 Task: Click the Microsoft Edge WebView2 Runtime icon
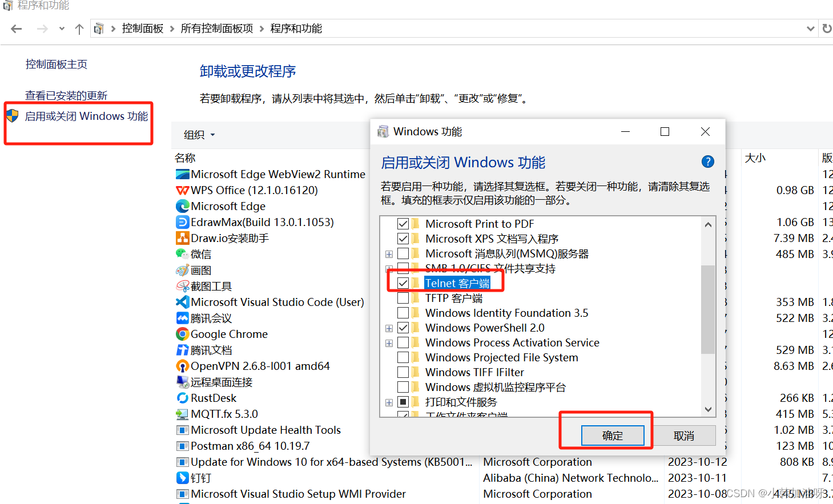[x=183, y=174]
